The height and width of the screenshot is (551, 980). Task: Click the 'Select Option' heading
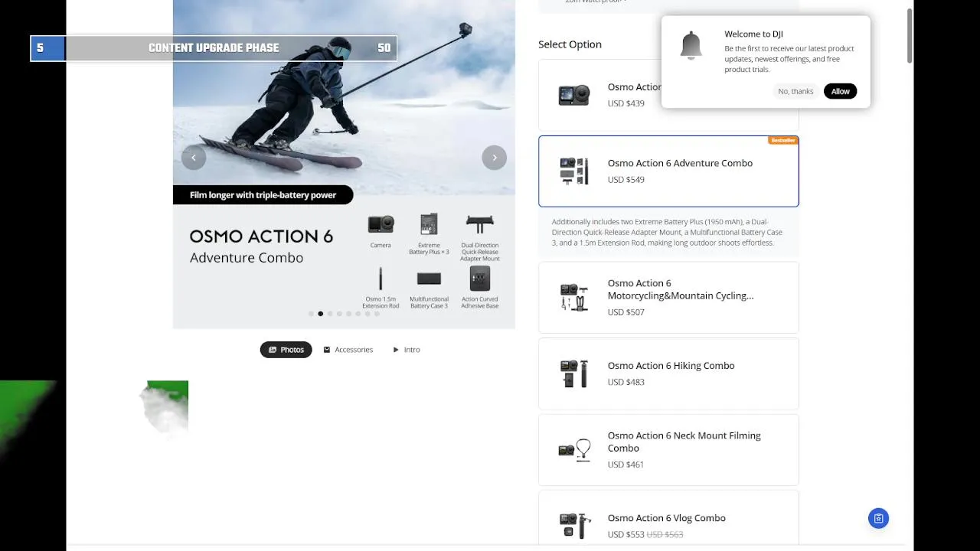pos(570,44)
